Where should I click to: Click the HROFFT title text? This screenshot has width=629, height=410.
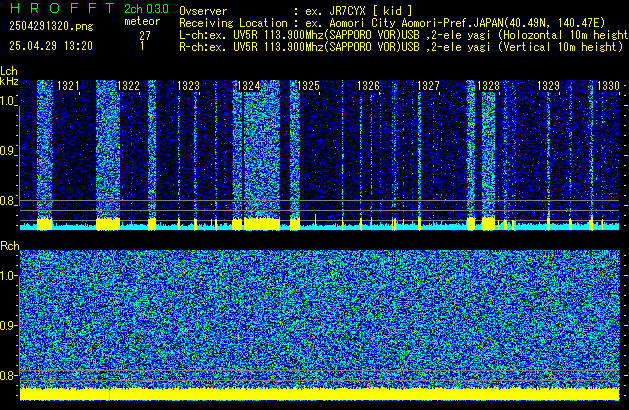click(x=62, y=8)
